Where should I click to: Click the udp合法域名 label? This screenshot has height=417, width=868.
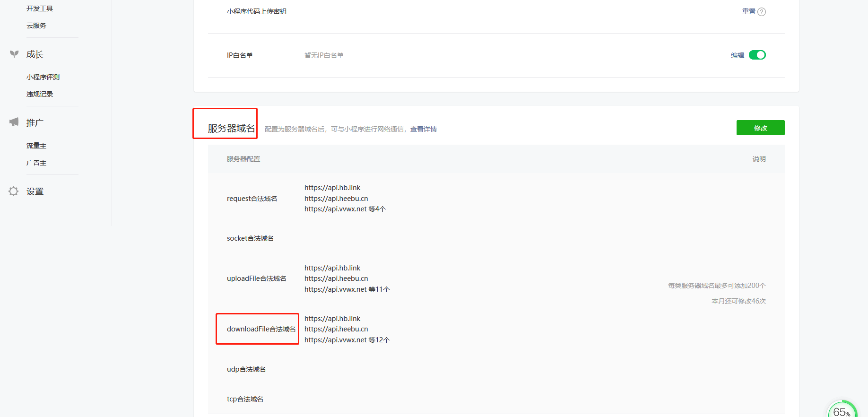pos(246,369)
